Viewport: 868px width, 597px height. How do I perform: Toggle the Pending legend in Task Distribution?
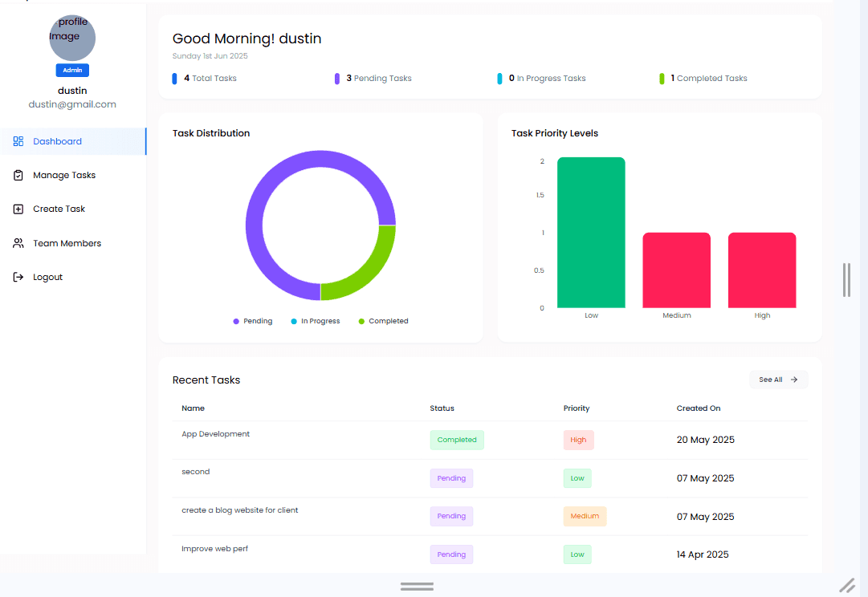[253, 321]
